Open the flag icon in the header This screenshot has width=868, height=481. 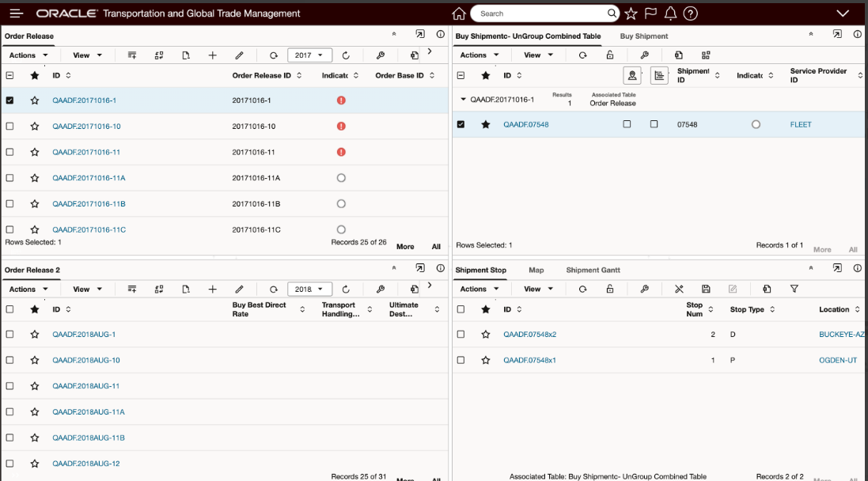(650, 13)
